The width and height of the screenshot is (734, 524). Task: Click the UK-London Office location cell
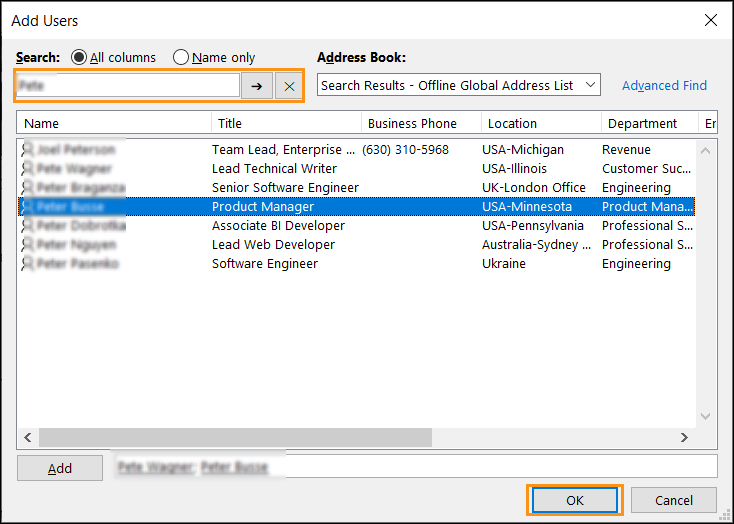[534, 188]
